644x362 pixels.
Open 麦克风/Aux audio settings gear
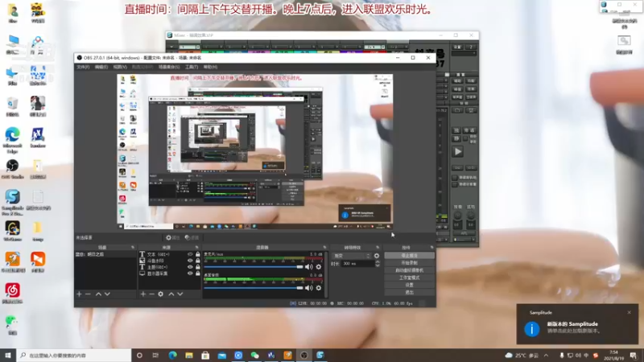tap(318, 267)
